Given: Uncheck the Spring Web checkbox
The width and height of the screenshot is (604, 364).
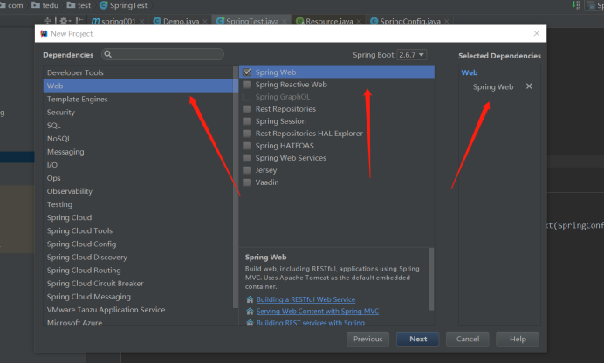Looking at the screenshot, I should (x=247, y=72).
